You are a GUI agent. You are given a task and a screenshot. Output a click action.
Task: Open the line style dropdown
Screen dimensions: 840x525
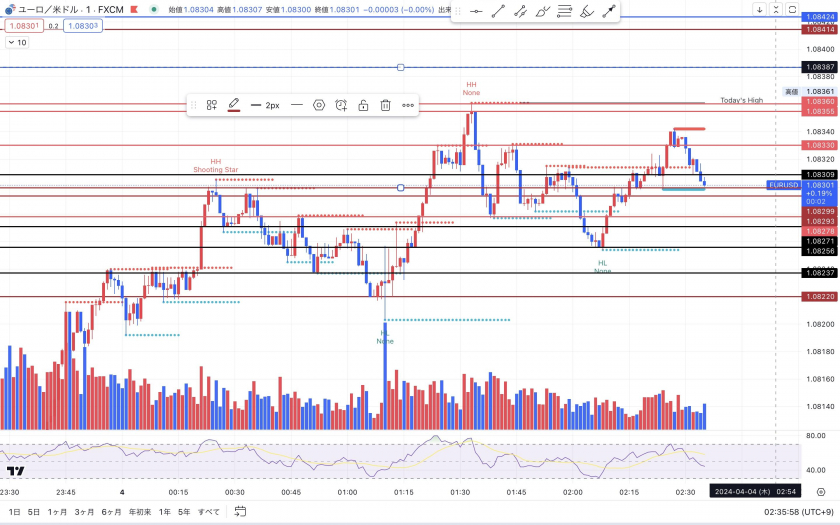pyautogui.click(x=296, y=105)
